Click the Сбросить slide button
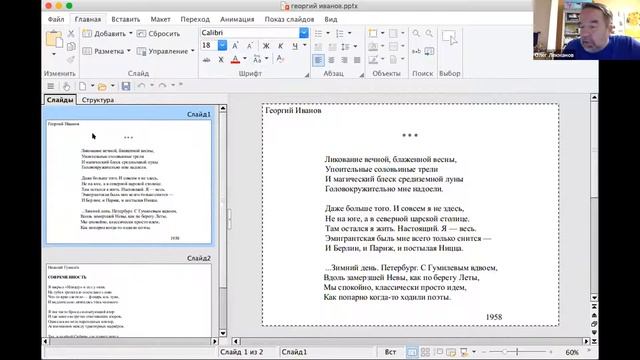The height and width of the screenshot is (360, 640). 158,33
